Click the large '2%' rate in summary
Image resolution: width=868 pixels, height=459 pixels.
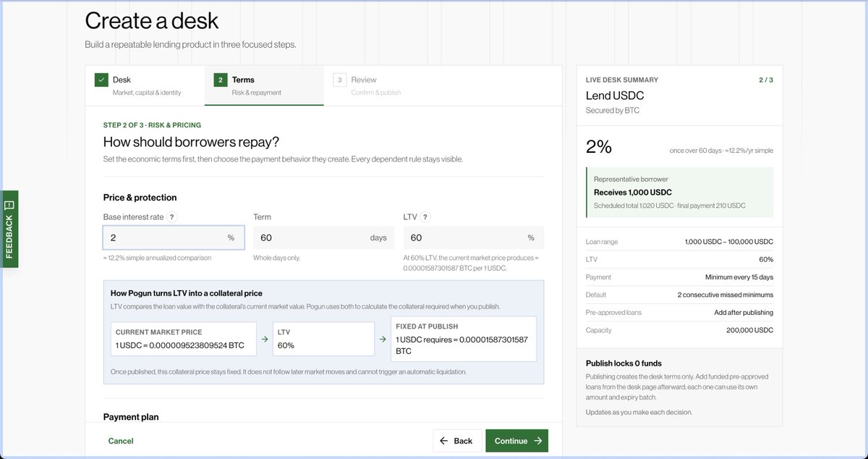coord(599,147)
